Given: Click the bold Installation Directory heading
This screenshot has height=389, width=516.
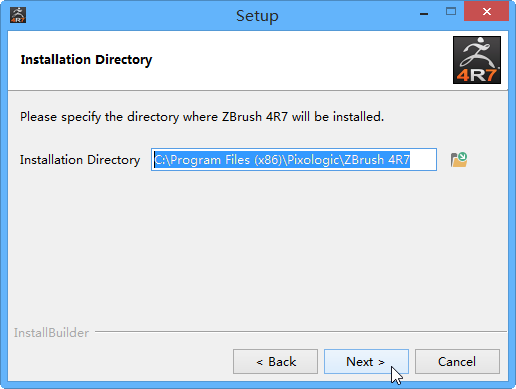Looking at the screenshot, I should (86, 60).
